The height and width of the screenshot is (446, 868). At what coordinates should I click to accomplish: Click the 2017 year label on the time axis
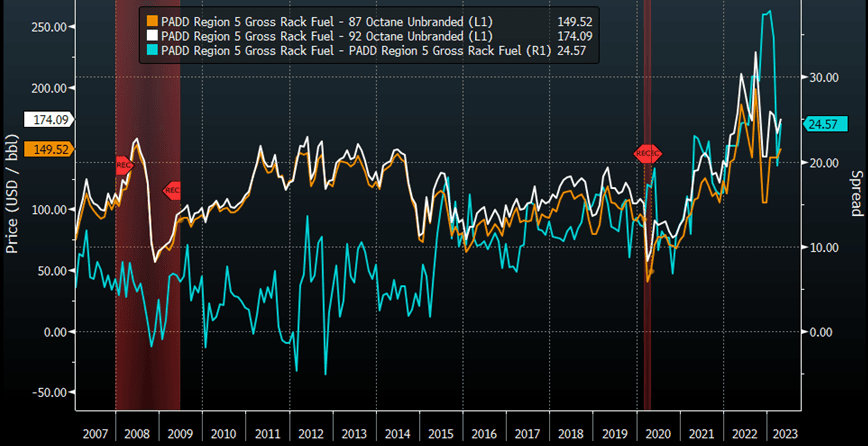[528, 433]
